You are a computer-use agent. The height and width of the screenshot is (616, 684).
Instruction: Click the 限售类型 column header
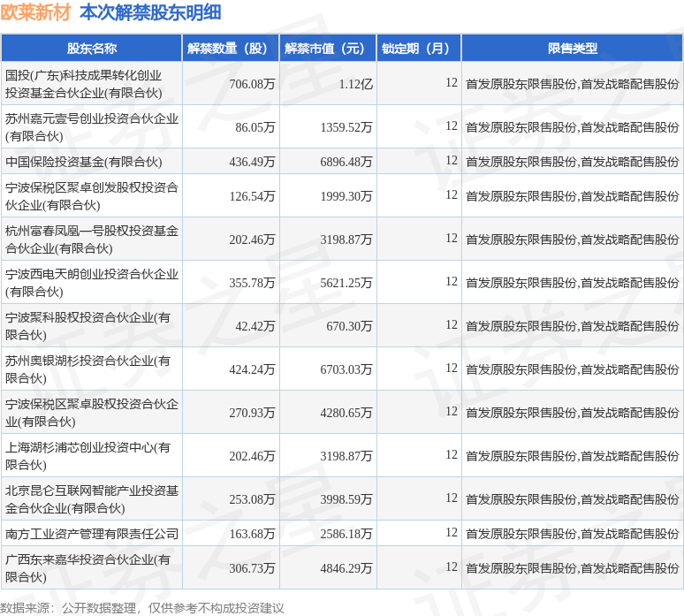pyautogui.click(x=573, y=48)
